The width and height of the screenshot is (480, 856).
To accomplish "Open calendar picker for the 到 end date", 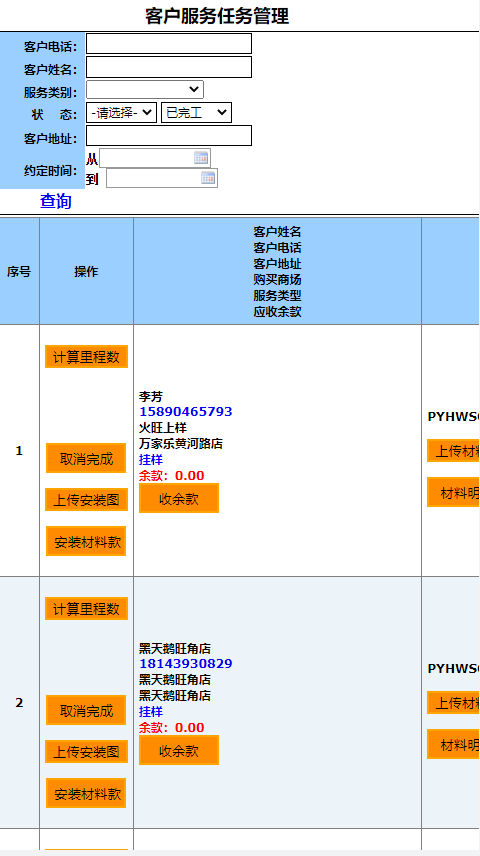I will point(208,178).
